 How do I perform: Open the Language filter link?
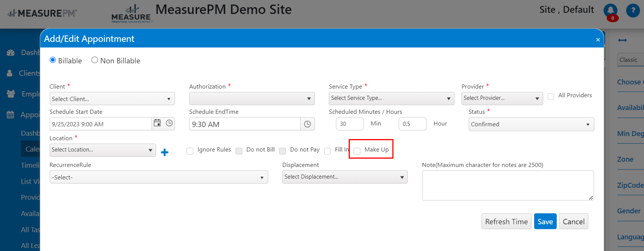tap(630, 237)
